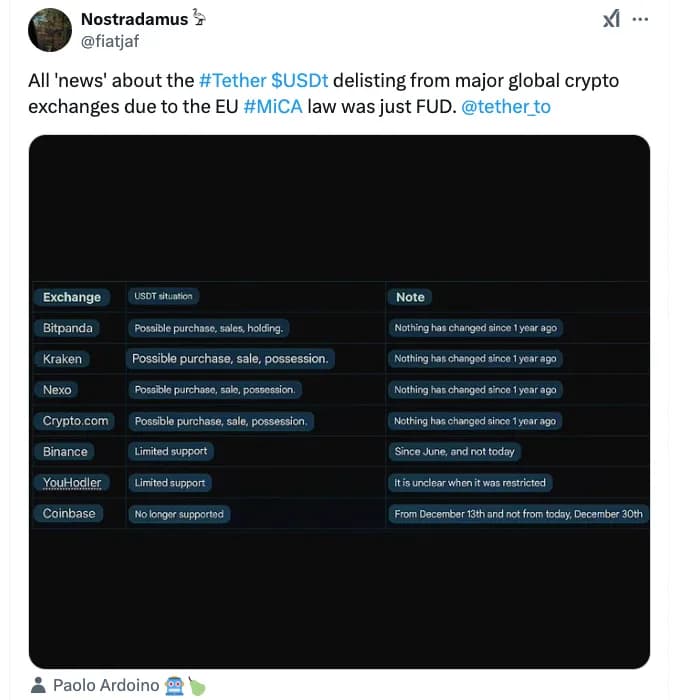Click the person icon before Paolo Ardoino
The image size is (679, 700).
(x=38, y=685)
